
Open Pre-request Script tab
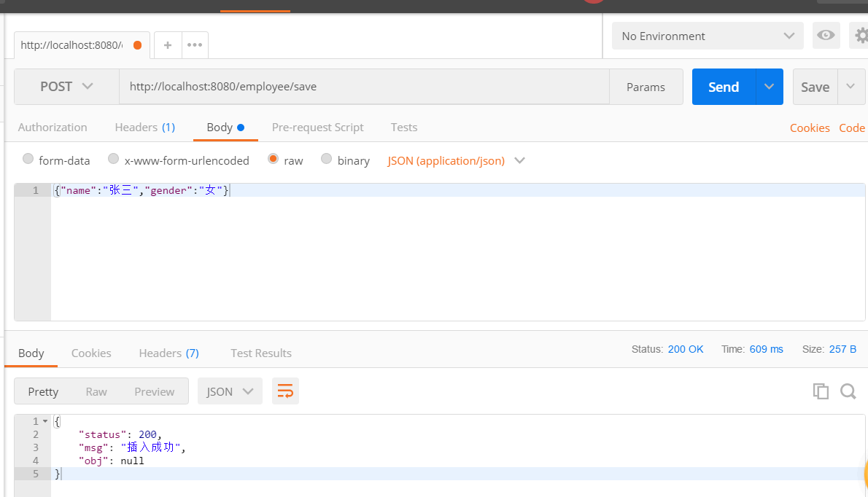pos(318,127)
